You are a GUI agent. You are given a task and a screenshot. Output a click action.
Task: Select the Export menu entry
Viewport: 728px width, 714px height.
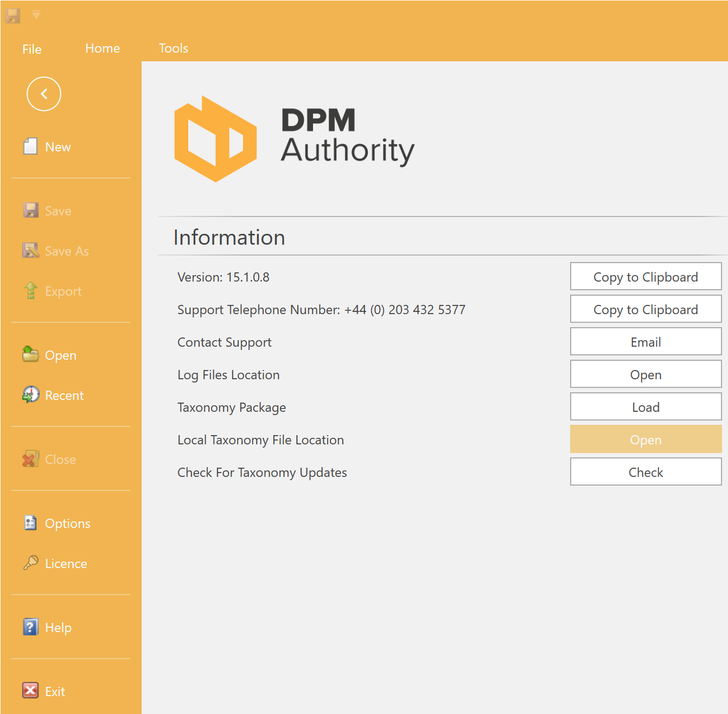[x=63, y=291]
